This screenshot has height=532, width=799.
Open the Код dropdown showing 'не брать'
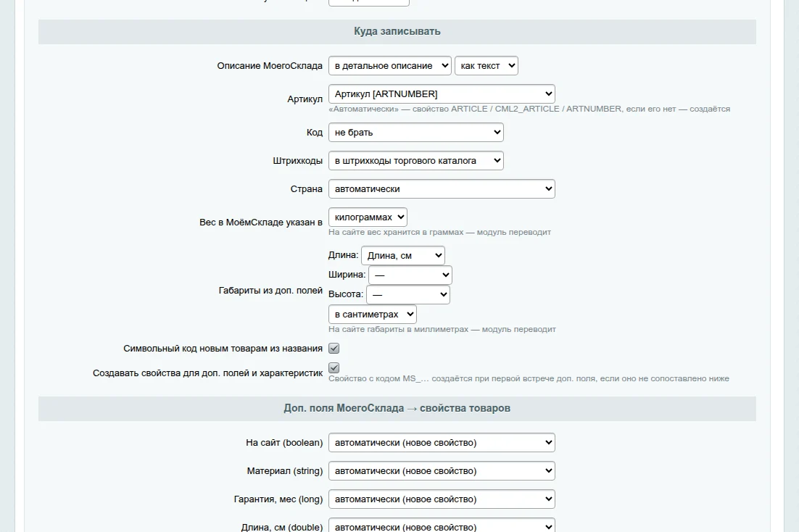point(415,133)
